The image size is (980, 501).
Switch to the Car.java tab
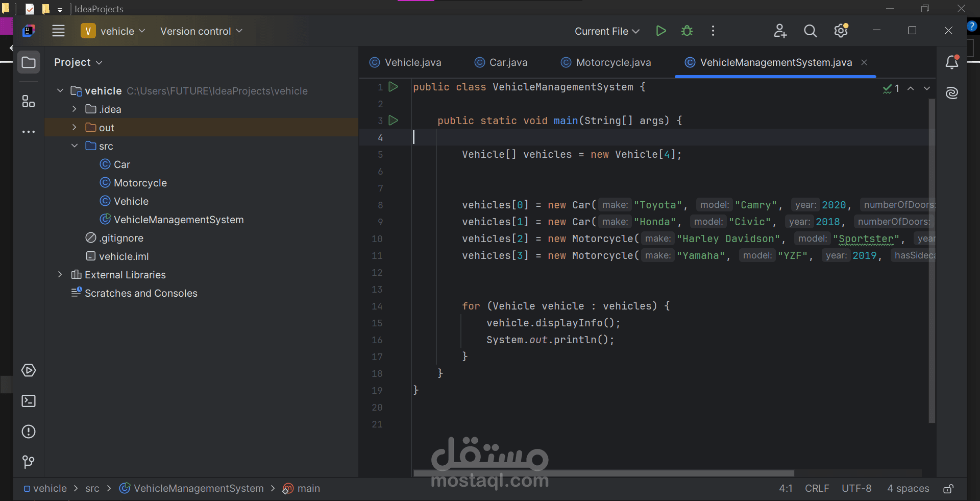501,62
